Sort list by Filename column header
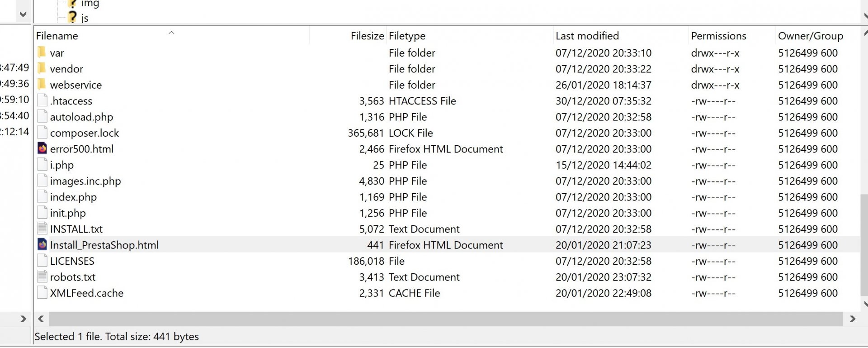 tap(57, 36)
